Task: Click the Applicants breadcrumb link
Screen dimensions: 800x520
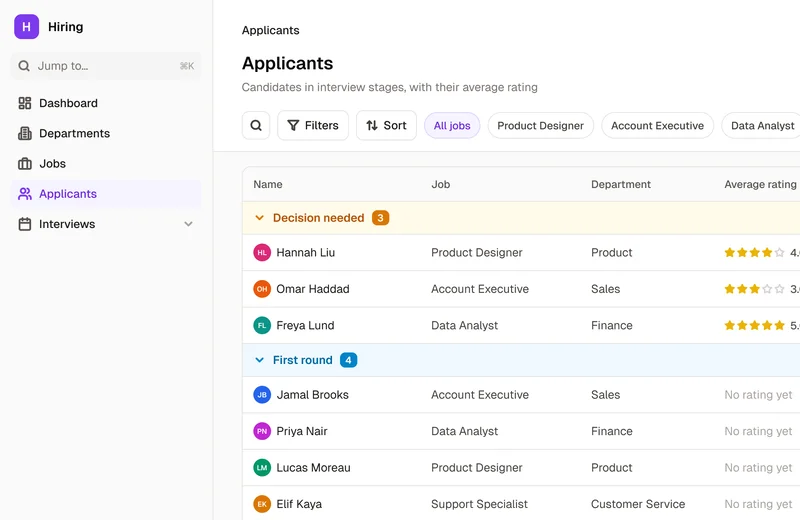Action: click(270, 30)
